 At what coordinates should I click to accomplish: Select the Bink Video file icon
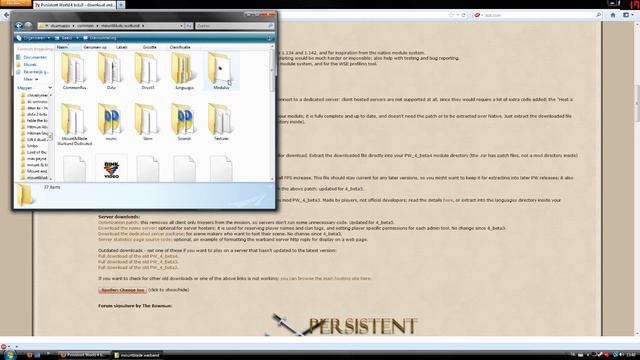[x=111, y=169]
